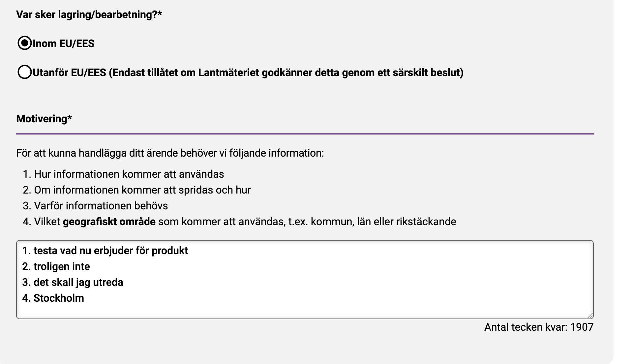Click the purple divider line under Motivering
This screenshot has height=364, width=633.
305,134
